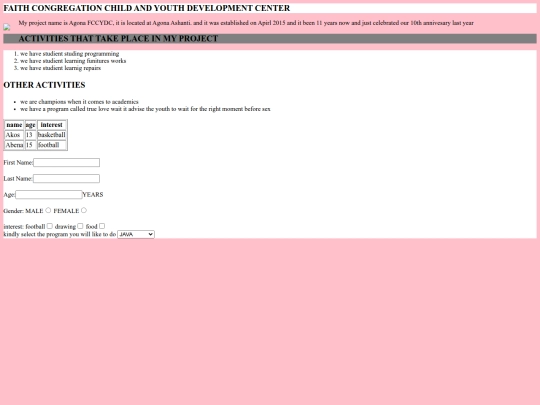
Task: Click list item about furnitures works
Action: click(x=73, y=61)
